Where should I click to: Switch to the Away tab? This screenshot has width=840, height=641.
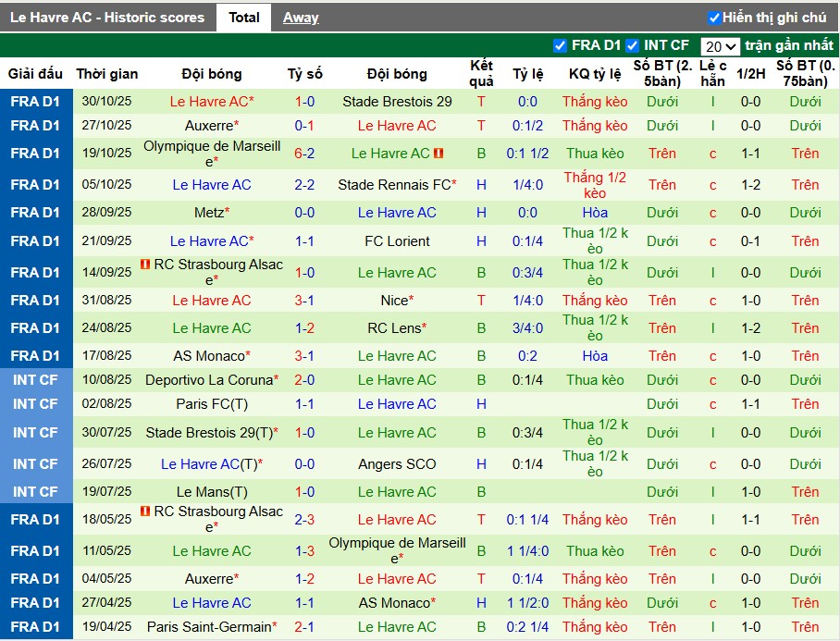tap(301, 18)
